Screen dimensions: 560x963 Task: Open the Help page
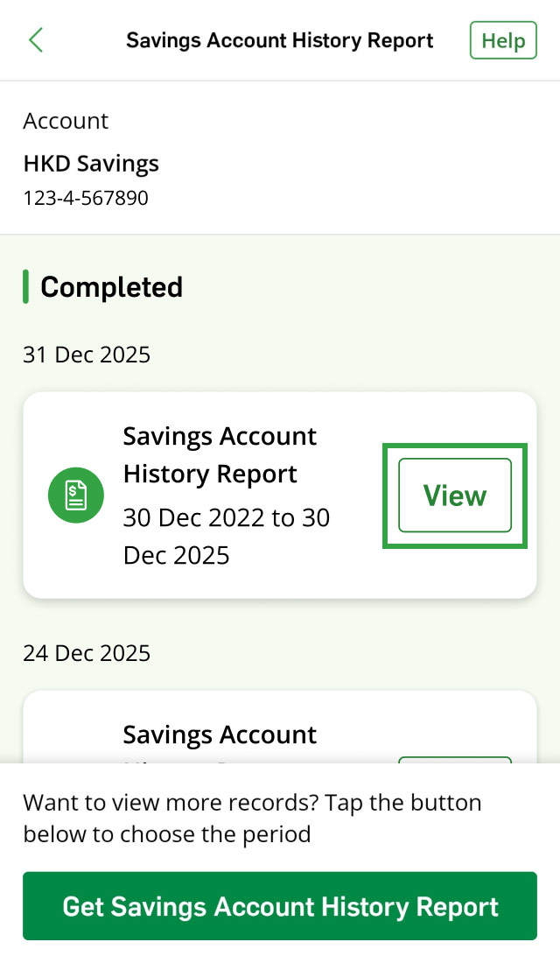503,41
